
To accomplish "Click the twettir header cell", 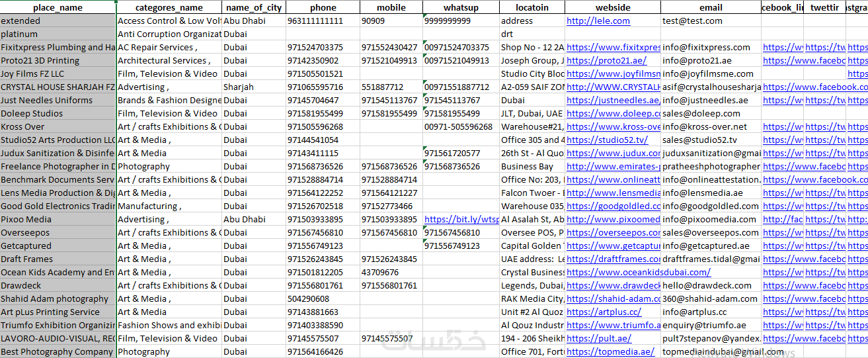I will 824,7.
